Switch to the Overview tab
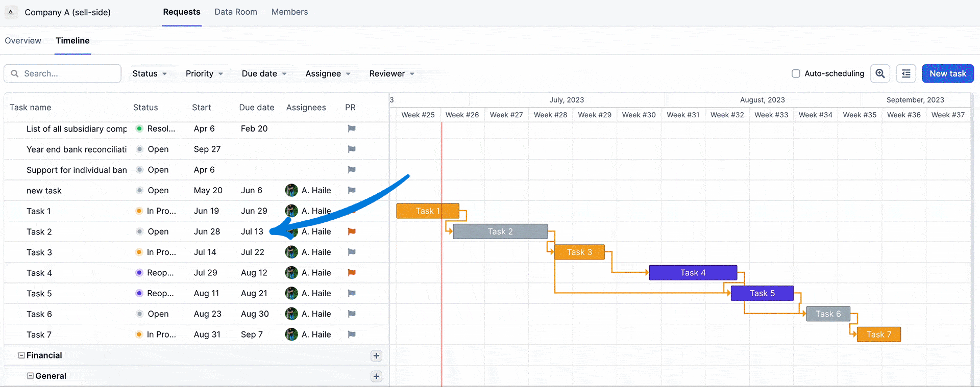The width and height of the screenshot is (980, 387). pyautogui.click(x=23, y=41)
